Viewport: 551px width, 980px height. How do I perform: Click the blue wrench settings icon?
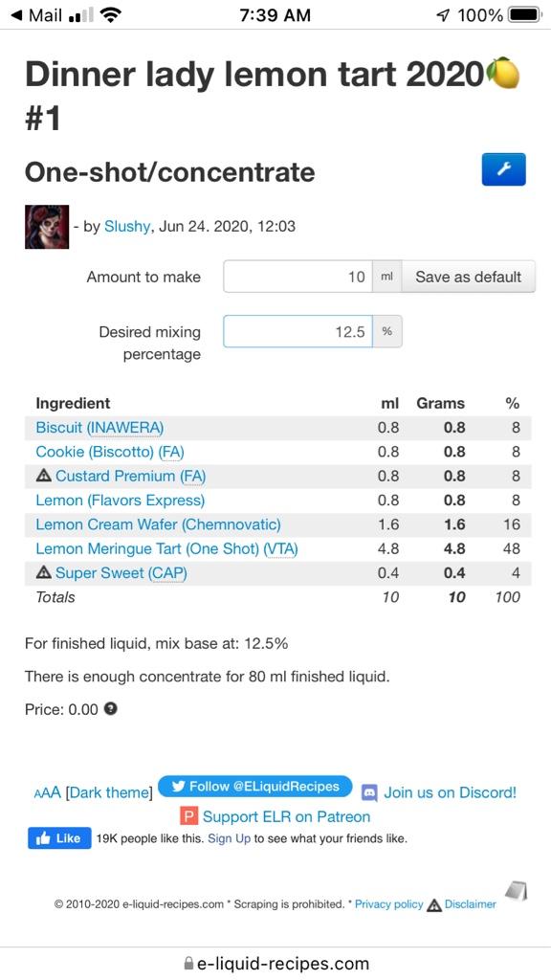click(x=503, y=169)
